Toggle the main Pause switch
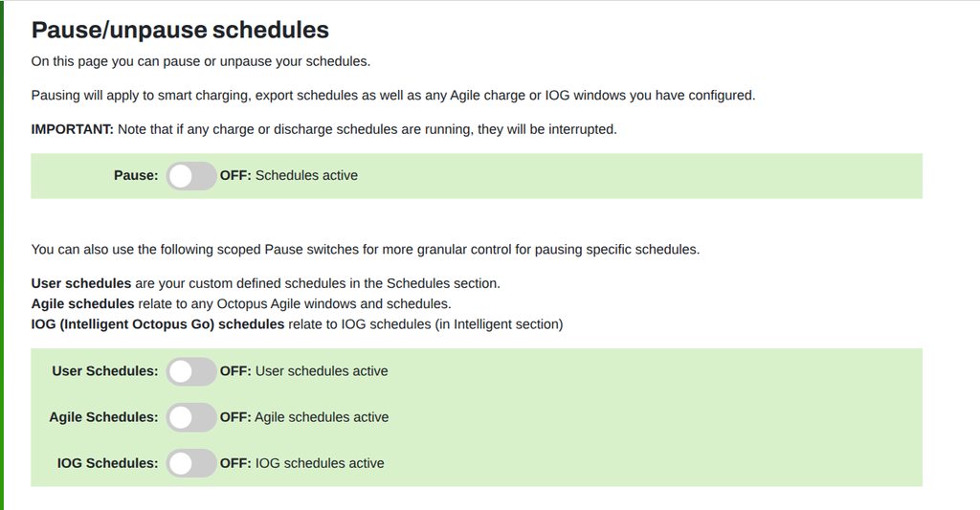980x510 pixels. [x=191, y=176]
